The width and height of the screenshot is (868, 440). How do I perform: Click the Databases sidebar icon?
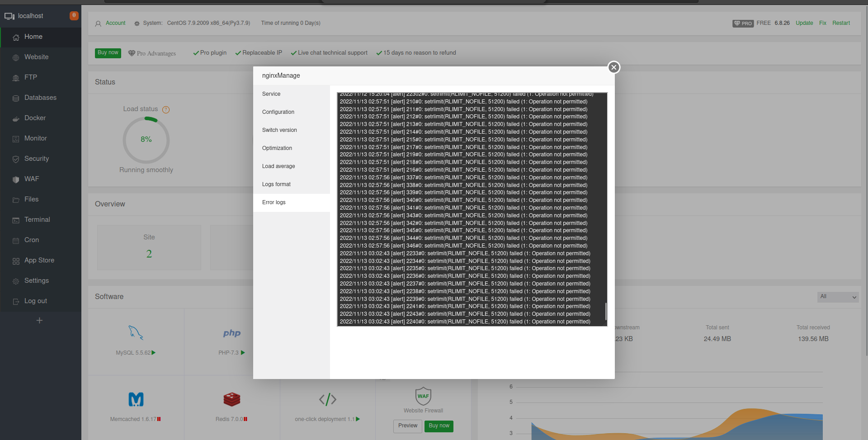(x=16, y=98)
